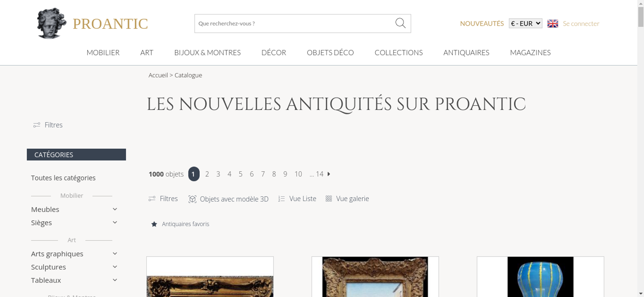Click the search magnifier icon
This screenshot has width=644, height=297.
(400, 23)
